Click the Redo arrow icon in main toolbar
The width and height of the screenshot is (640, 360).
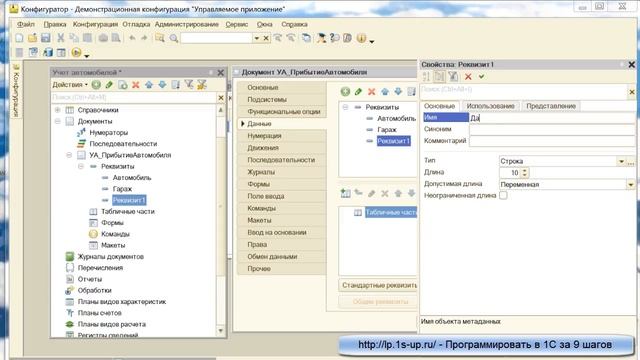click(144, 38)
